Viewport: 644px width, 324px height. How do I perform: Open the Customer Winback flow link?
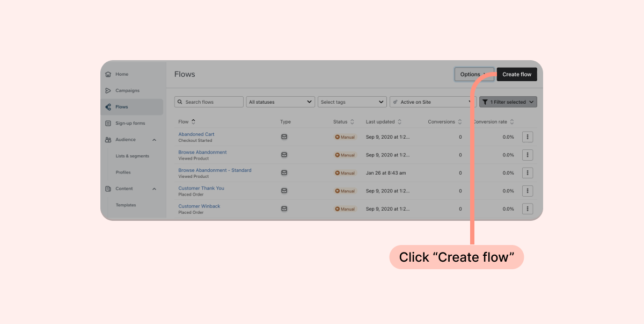coord(199,206)
